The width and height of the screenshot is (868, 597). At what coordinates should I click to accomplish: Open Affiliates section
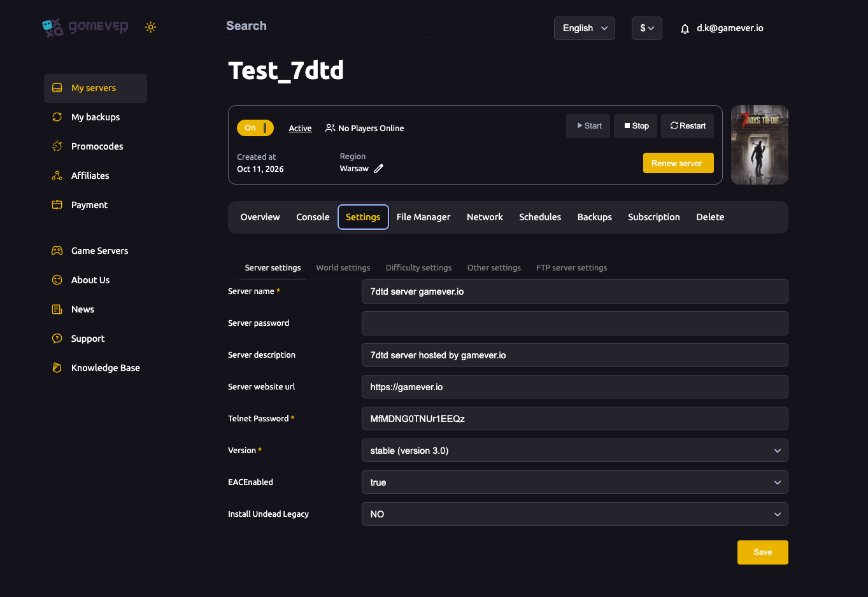point(90,176)
